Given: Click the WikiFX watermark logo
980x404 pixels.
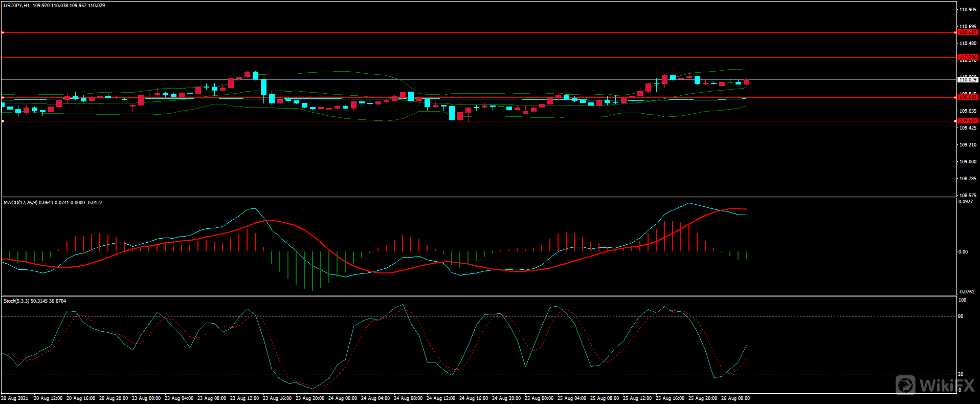Looking at the screenshot, I should pyautogui.click(x=933, y=385).
